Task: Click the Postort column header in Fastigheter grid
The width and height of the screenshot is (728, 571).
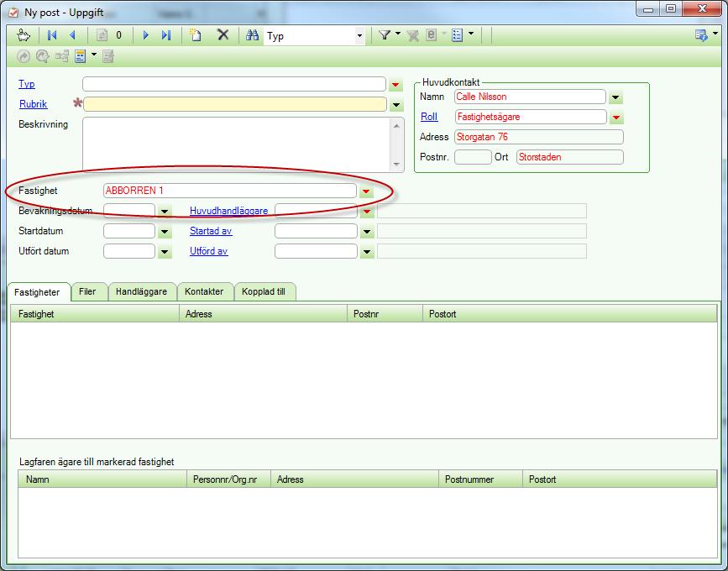Action: pos(569,314)
